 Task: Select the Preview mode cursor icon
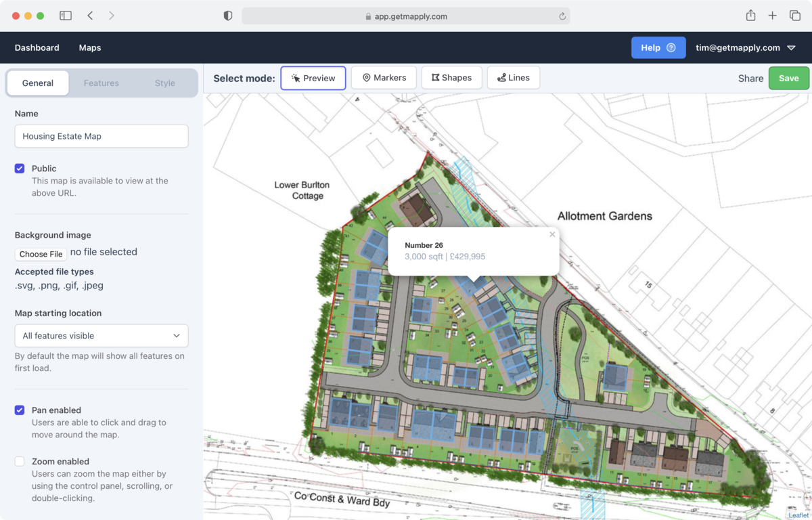tap(294, 77)
